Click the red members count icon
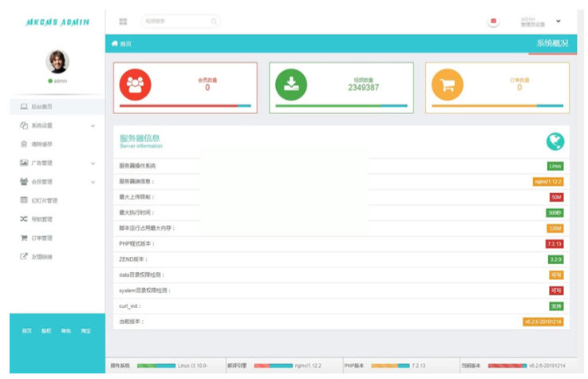Screen dimensions: 588x379 [x=134, y=83]
